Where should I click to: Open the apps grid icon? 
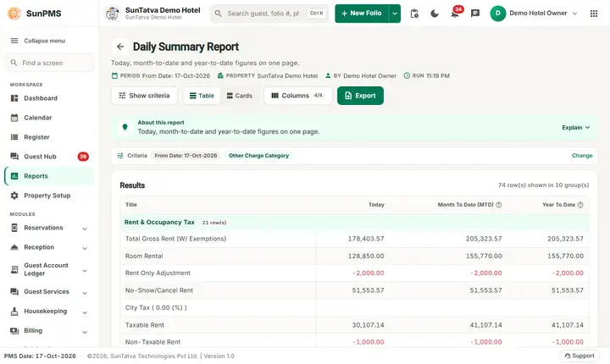click(594, 14)
